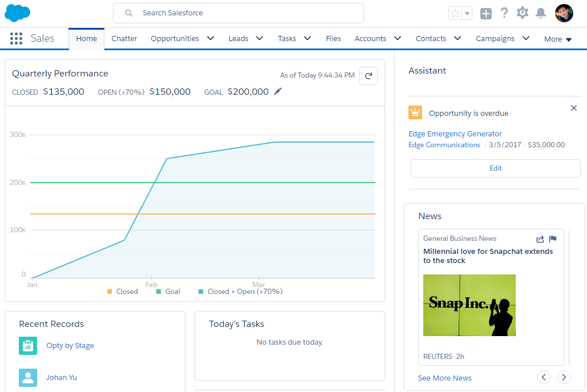Open the App Launcher grid icon
Screen dimensions: 587x392
click(16, 39)
